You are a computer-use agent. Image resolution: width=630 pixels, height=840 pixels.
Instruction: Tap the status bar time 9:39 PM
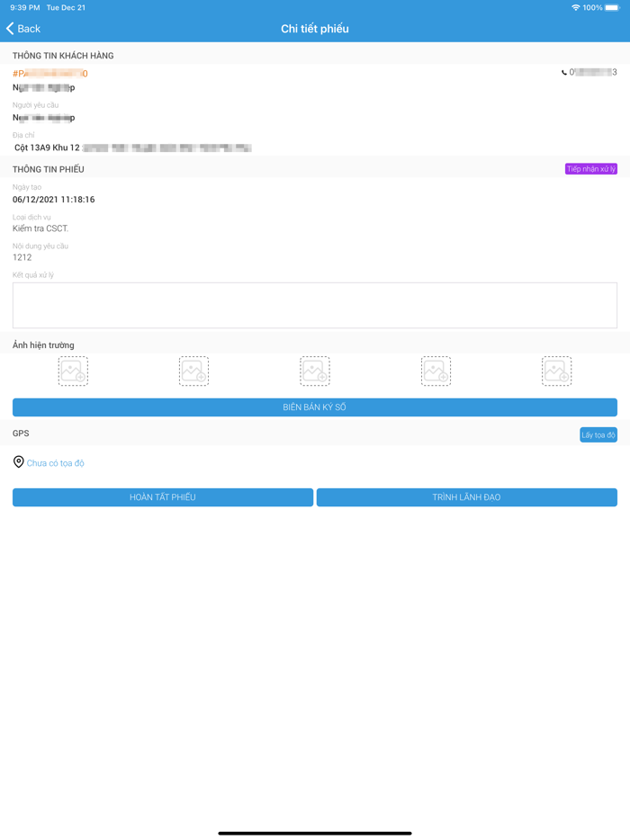click(24, 7)
